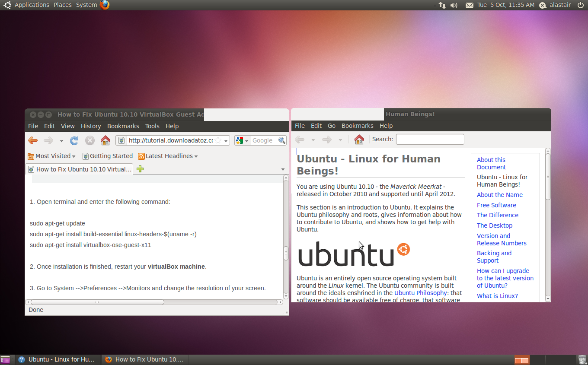Click the Help browser home icon
This screenshot has width=588, height=365.
click(x=359, y=140)
